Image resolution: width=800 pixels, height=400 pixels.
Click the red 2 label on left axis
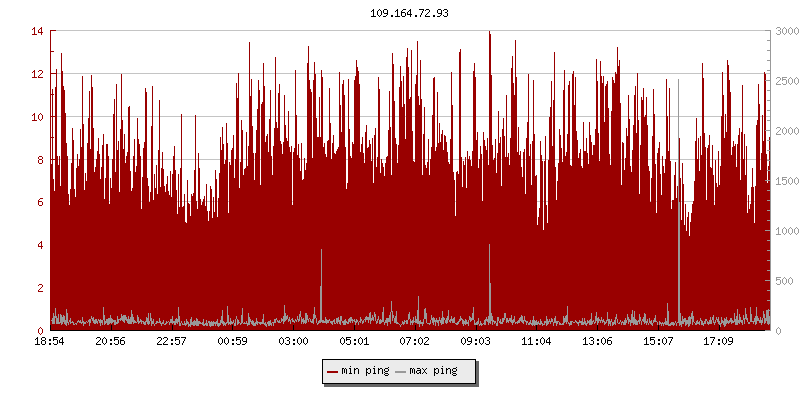click(x=40, y=288)
